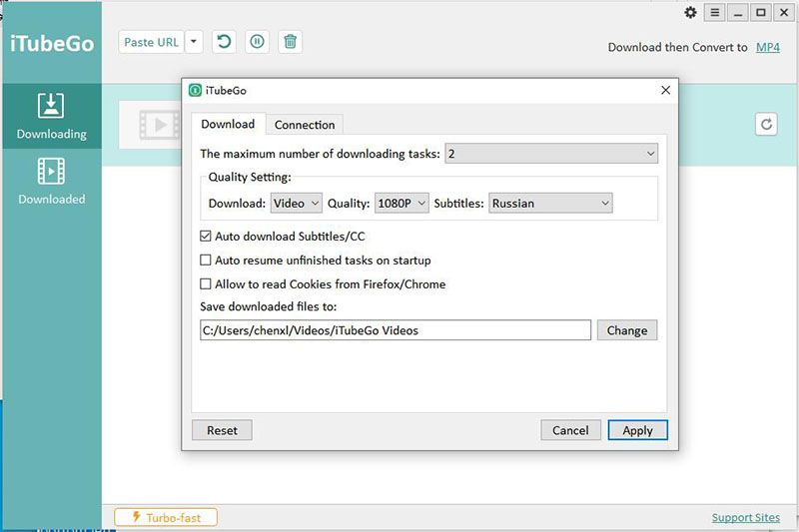799x532 pixels.
Task: Click the iTubeGo logo in sidebar
Action: pos(52,44)
